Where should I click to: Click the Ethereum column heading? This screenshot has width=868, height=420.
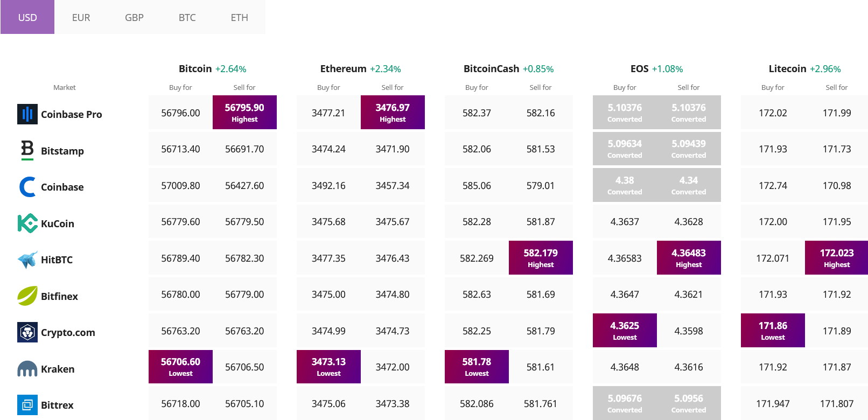coord(343,68)
